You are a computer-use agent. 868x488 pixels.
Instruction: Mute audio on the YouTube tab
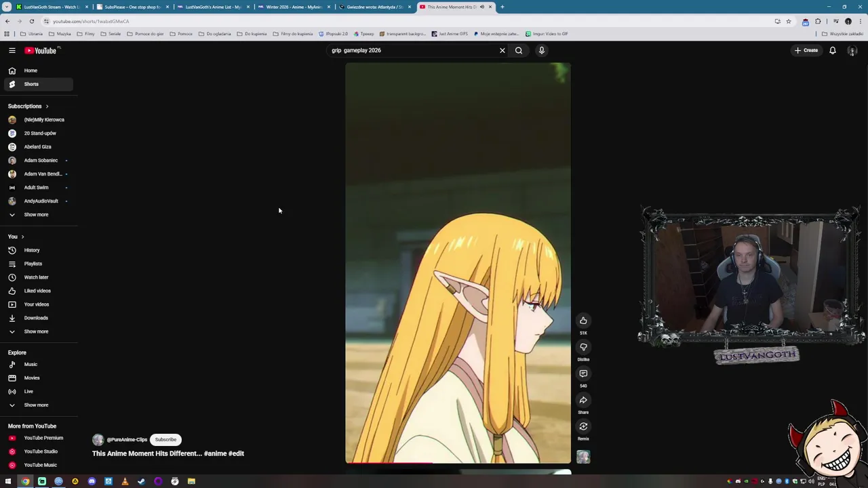pos(482,7)
